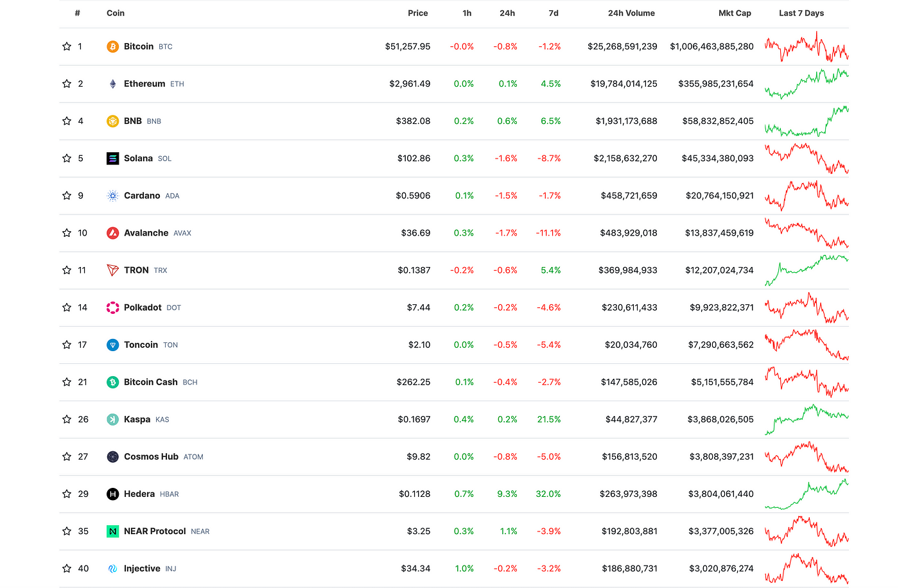This screenshot has height=588, width=899.
Task: Favorite Ethereum with its star
Action: [67, 83]
